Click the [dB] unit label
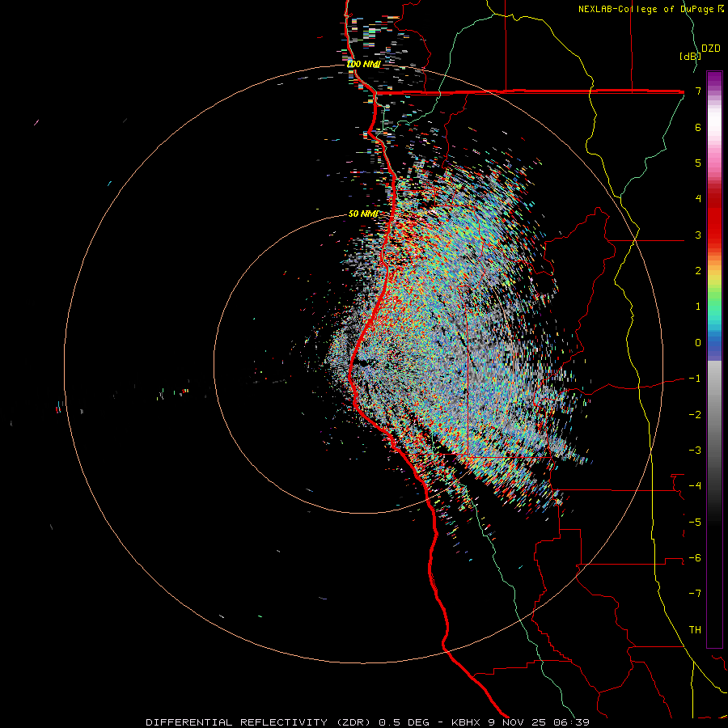This screenshot has width=728, height=728. (x=690, y=57)
